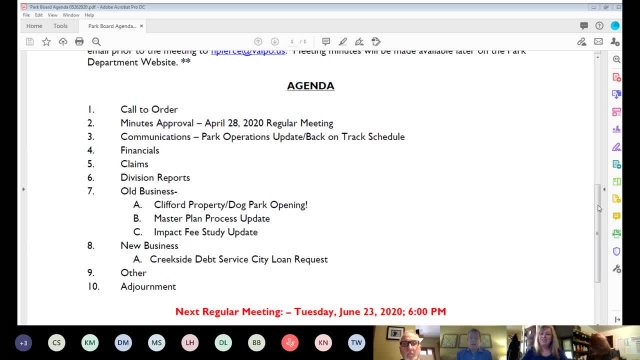Collapse the right pane with the small arrow

tap(604, 189)
